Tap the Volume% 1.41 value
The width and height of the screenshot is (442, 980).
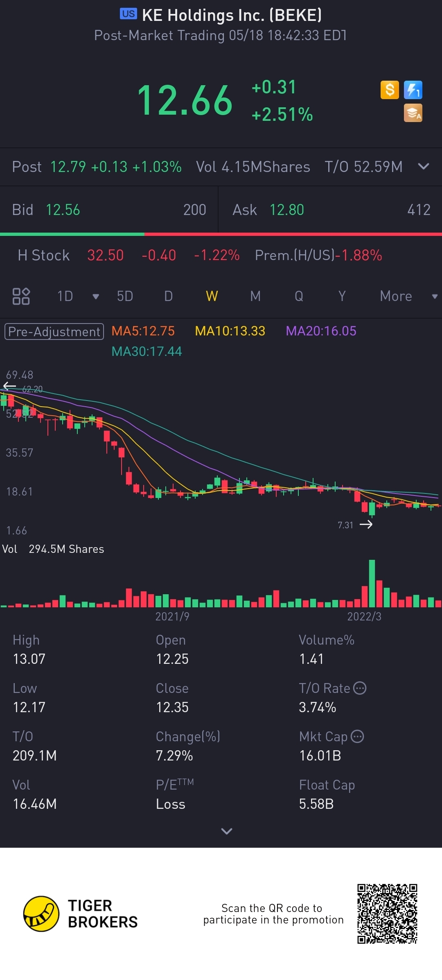tap(311, 659)
